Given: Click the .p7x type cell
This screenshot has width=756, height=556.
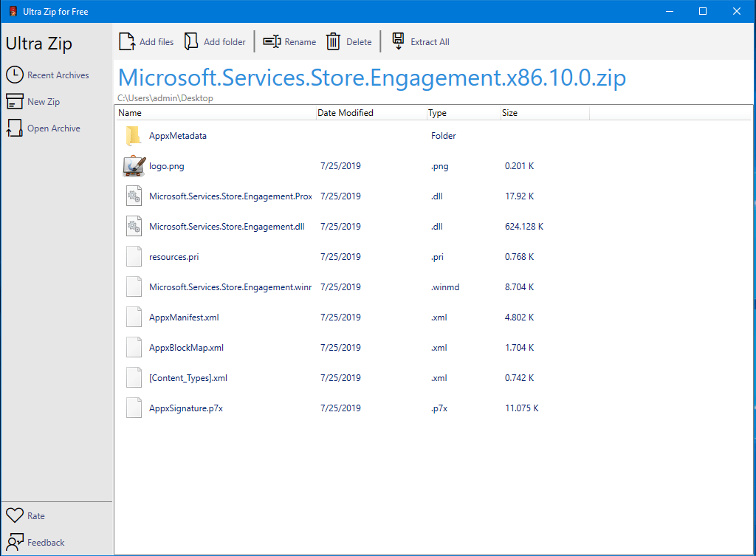Looking at the screenshot, I should coord(439,408).
